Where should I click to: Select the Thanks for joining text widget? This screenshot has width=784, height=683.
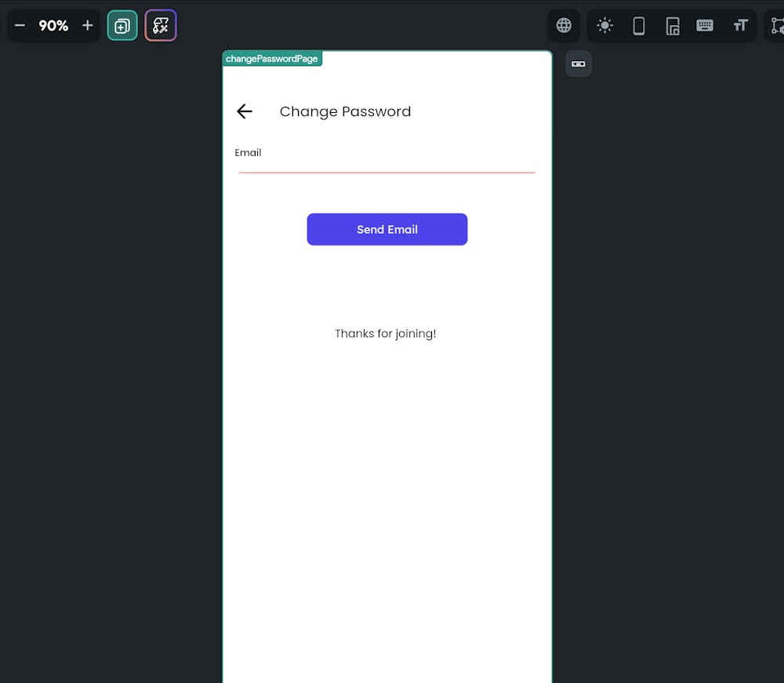(x=385, y=333)
